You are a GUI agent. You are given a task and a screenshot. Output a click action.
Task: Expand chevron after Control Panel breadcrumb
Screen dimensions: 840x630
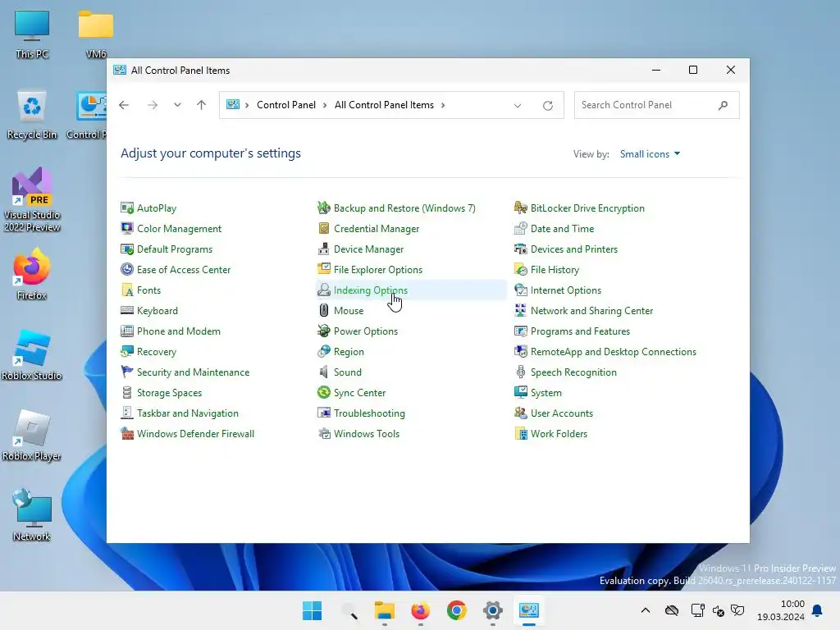325,105
